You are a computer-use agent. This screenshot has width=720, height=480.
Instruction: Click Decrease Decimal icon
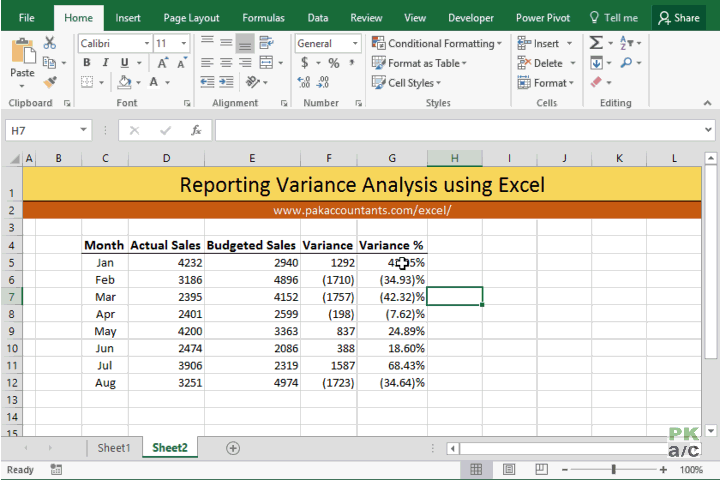[323, 82]
